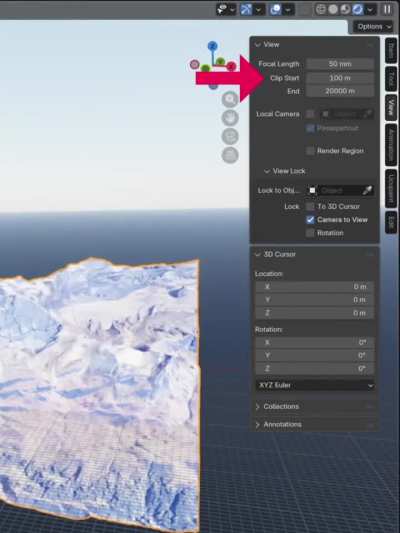The image size is (400, 533).
Task: Enable the Local Camera checkbox
Action: pos(310,114)
